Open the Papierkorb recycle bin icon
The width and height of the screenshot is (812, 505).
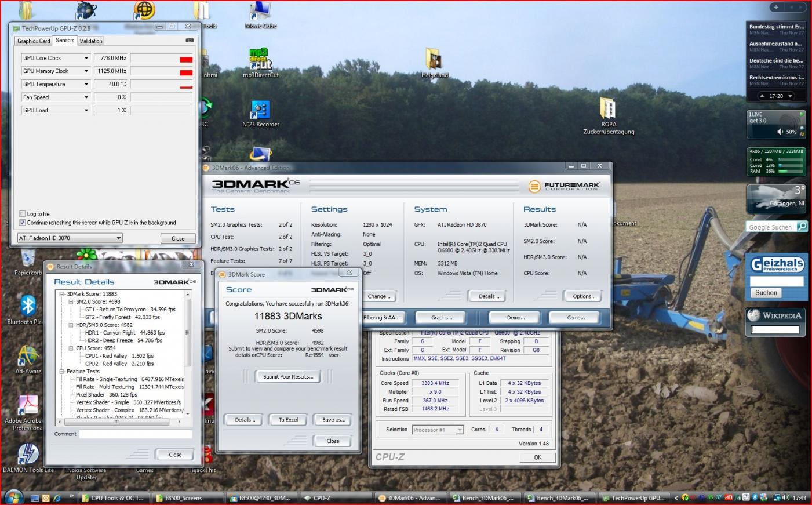pos(28,258)
